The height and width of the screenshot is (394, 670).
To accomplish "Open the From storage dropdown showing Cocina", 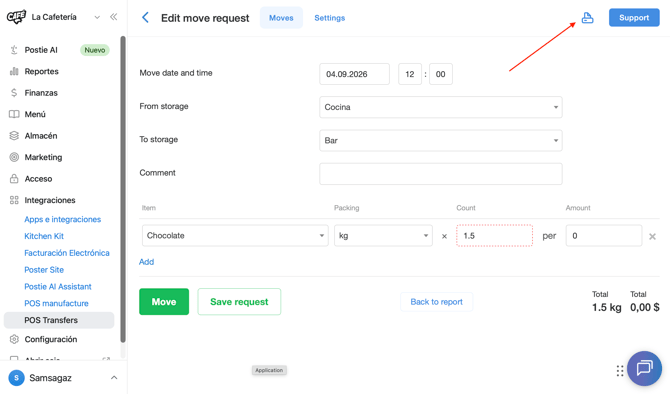I will click(x=441, y=107).
